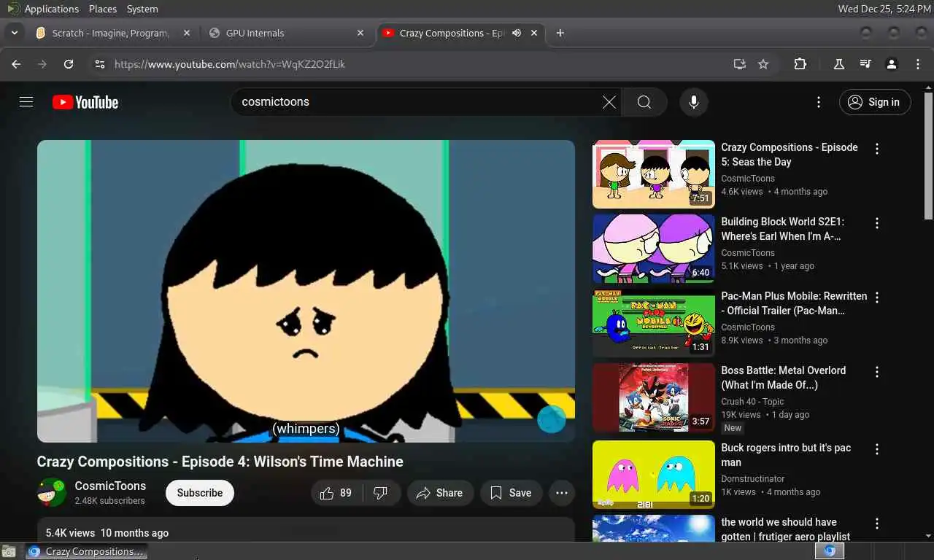
Task: Open options for Buck rogers intro video
Action: pyautogui.click(x=877, y=449)
